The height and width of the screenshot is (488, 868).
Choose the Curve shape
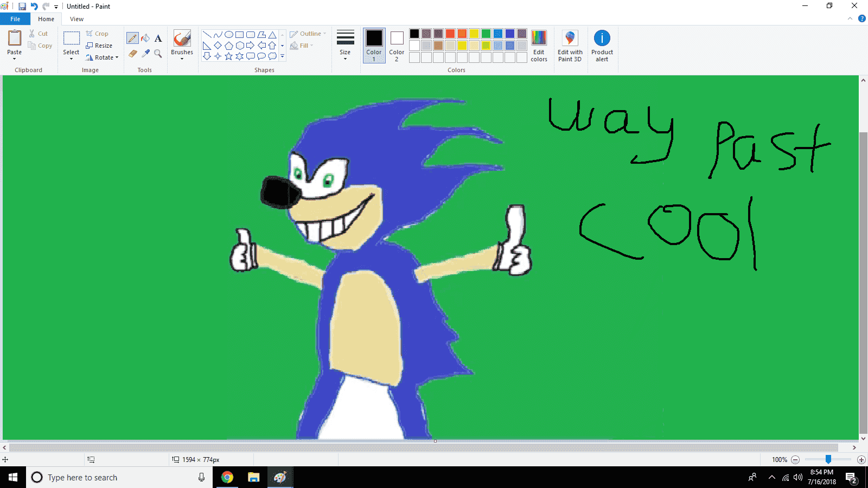click(218, 35)
